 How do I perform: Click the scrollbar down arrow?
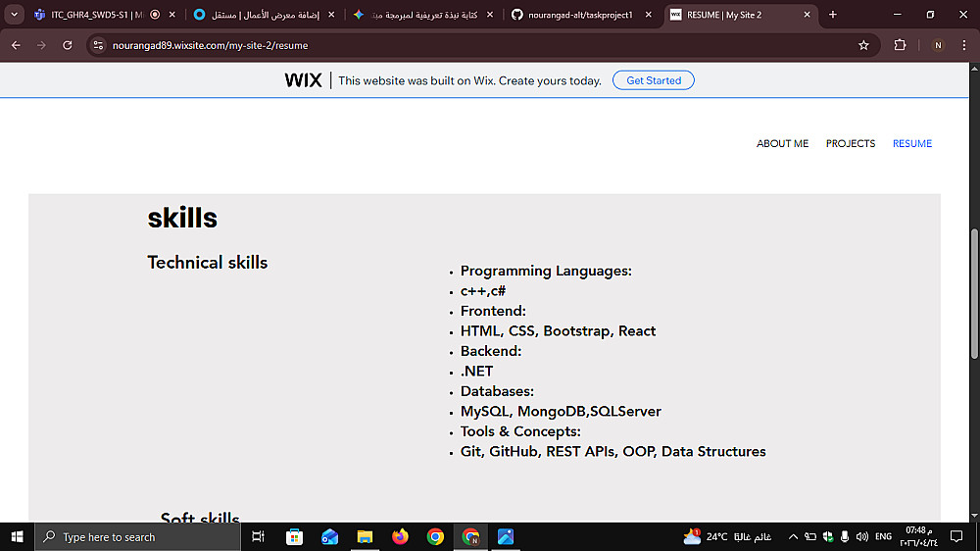point(974,516)
